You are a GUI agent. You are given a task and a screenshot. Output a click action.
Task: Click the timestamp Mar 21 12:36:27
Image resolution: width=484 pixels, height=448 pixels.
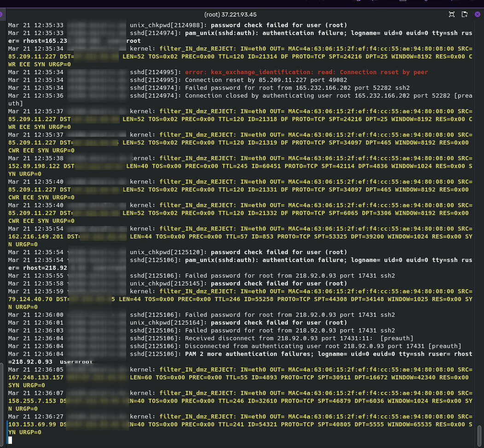(36, 417)
